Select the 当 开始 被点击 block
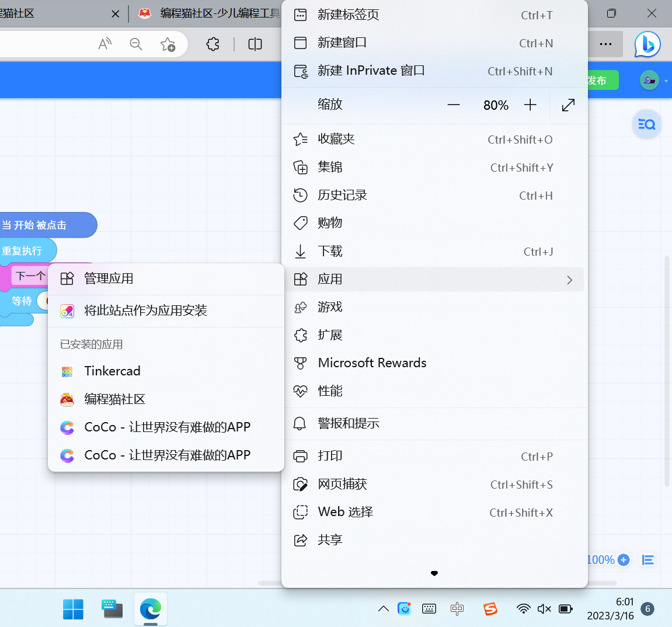This screenshot has height=627, width=672. coord(47,225)
